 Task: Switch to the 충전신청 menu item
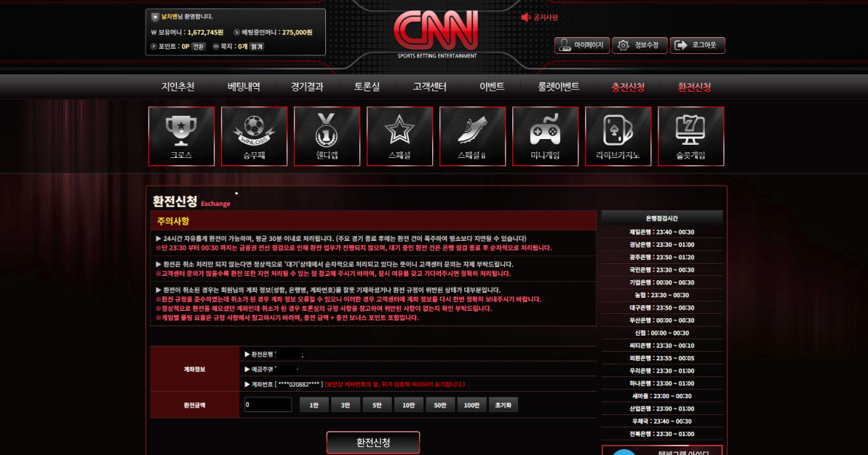coord(628,87)
